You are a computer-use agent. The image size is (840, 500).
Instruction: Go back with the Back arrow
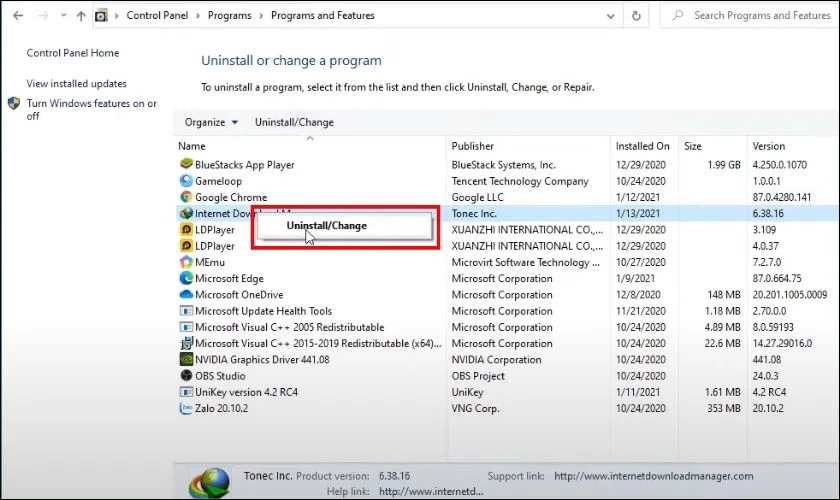18,16
